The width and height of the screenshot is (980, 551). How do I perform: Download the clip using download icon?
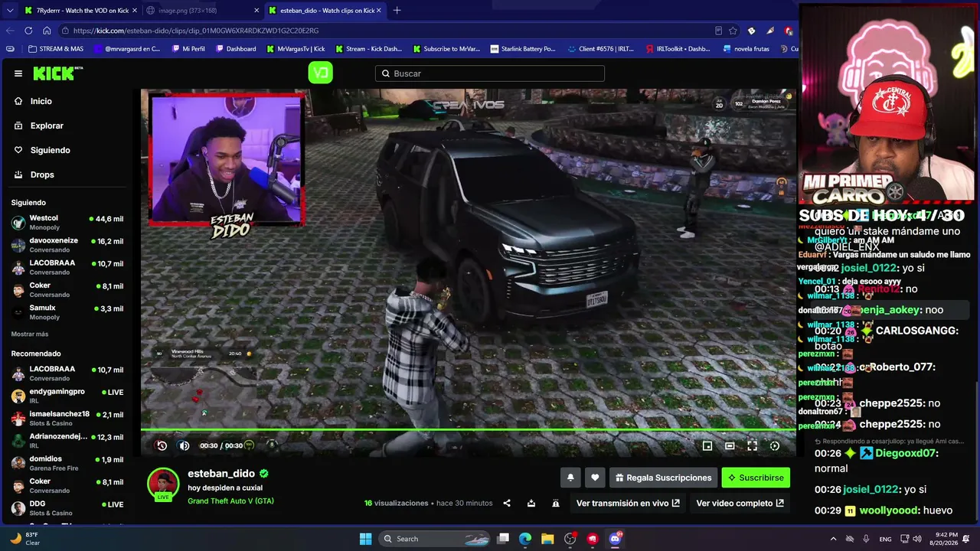tap(531, 503)
